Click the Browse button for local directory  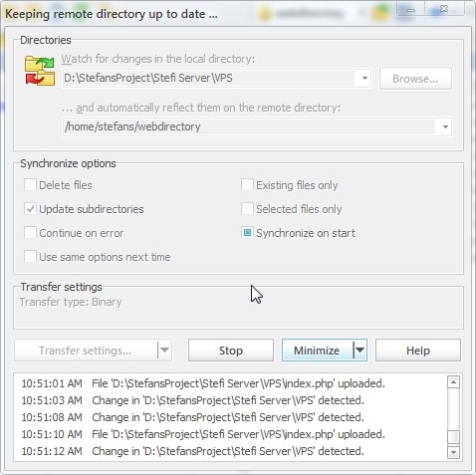click(415, 79)
